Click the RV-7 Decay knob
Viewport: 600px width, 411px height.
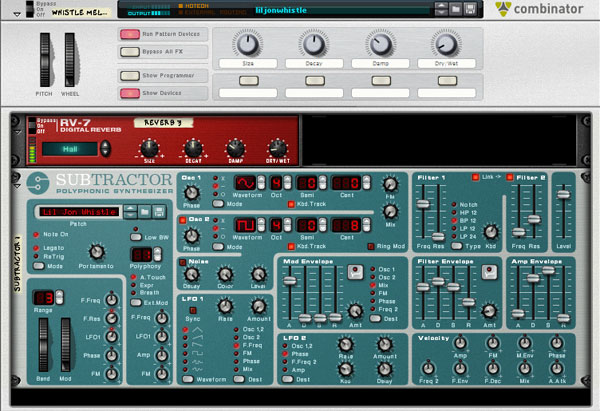[x=193, y=148]
